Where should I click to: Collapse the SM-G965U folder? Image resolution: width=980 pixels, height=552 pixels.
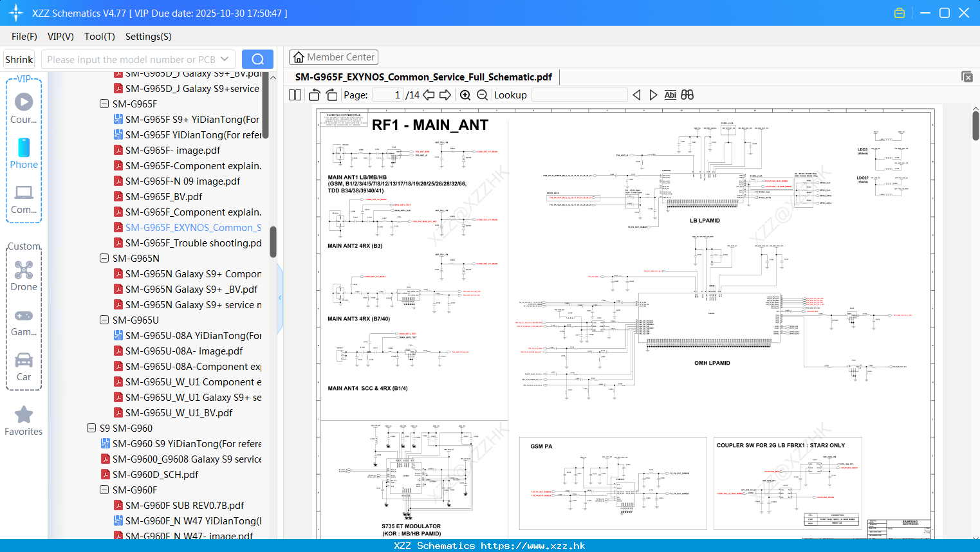tap(104, 320)
